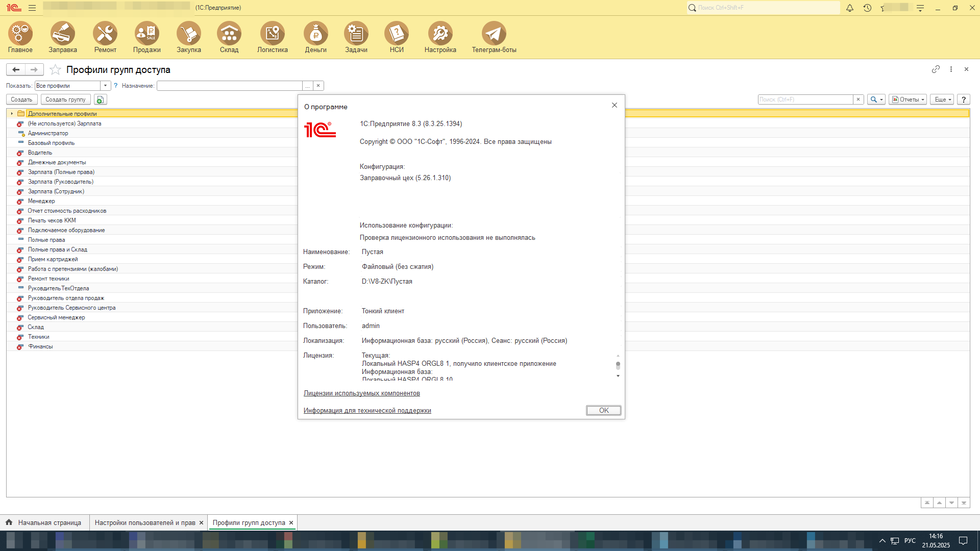
Task: Show hidden tray icons chevron
Action: click(x=882, y=541)
